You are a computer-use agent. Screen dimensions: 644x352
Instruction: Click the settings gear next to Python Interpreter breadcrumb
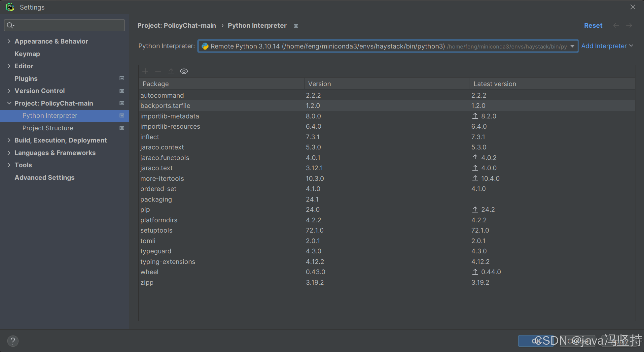tap(296, 25)
